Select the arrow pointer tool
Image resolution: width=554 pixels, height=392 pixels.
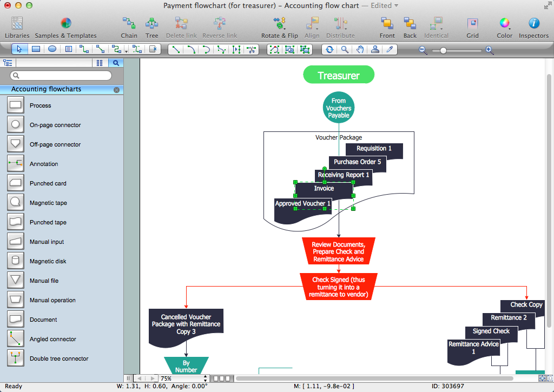pos(19,49)
